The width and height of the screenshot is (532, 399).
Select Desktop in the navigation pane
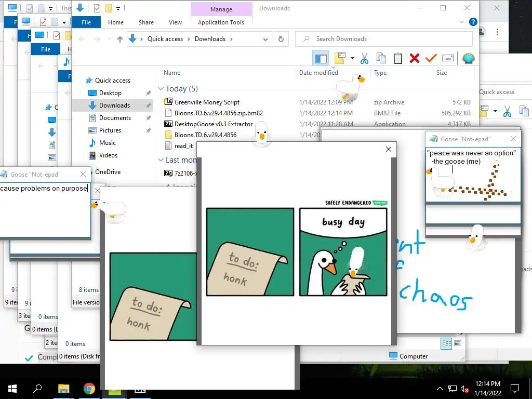point(110,93)
